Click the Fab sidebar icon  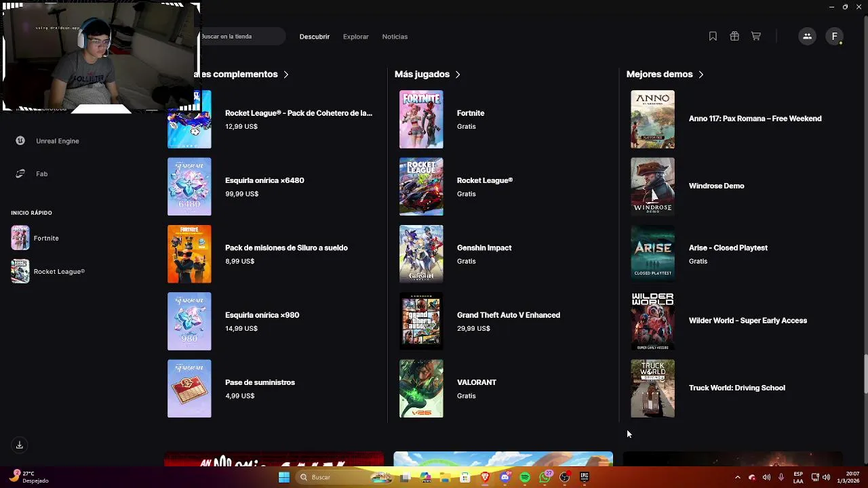coord(20,174)
